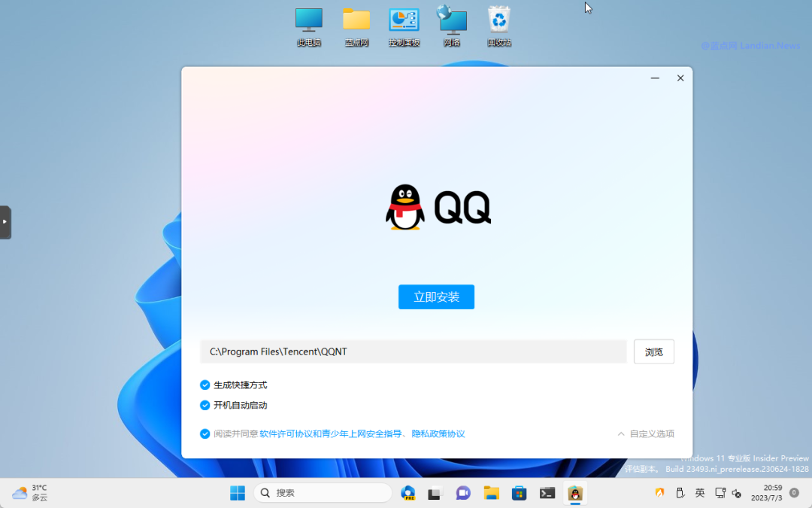Click the muted volume tray icon

coord(736,493)
